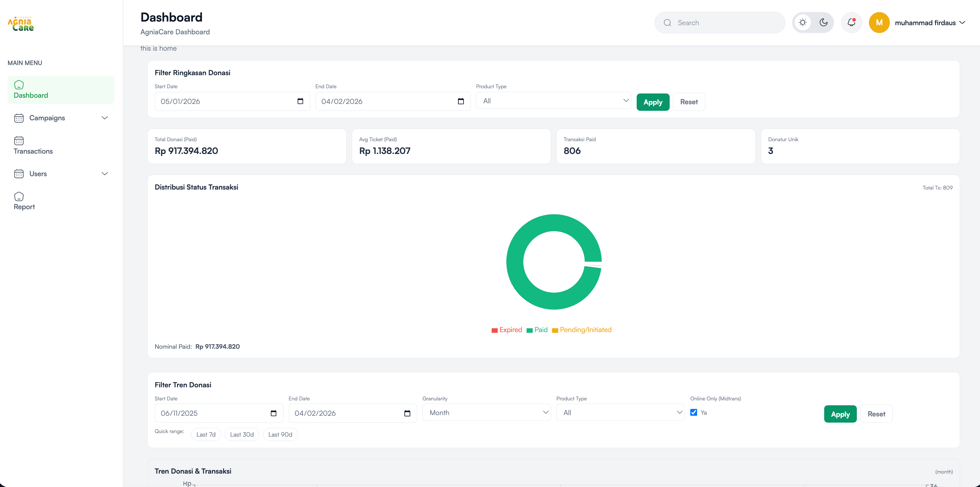980x487 pixels.
Task: Click the Tren Donasi & Transaksi heading
Action: [x=193, y=471]
